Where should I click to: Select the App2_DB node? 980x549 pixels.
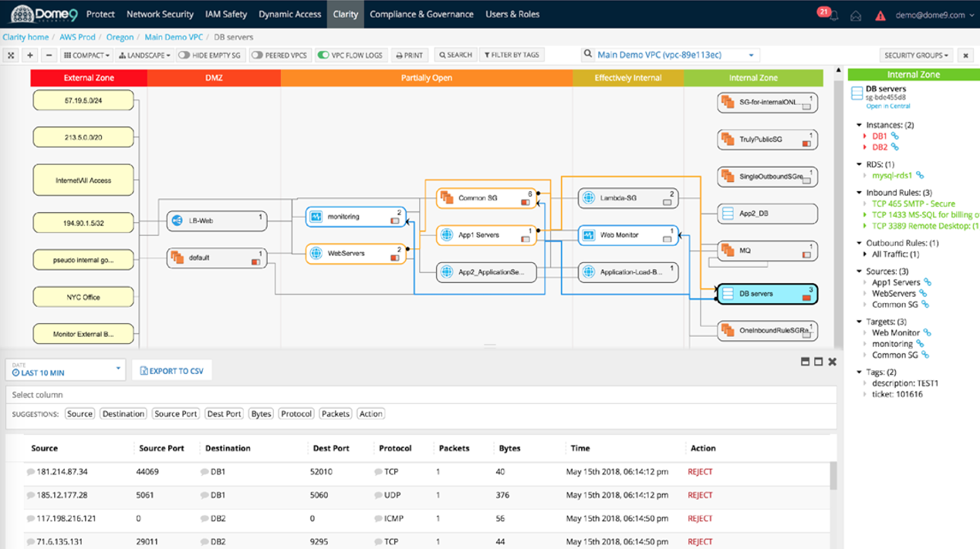coord(767,214)
